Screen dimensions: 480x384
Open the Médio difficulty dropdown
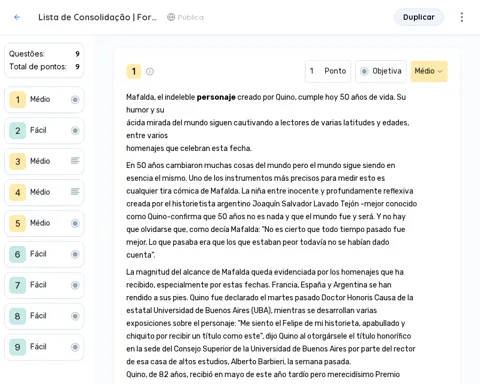pos(429,71)
